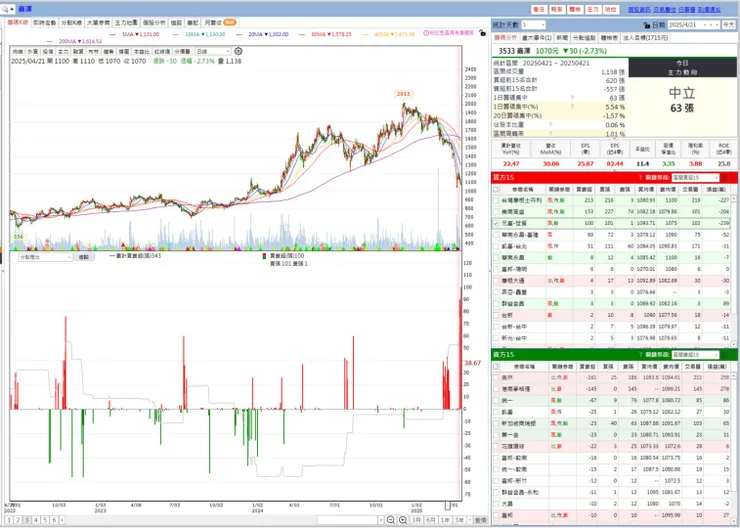
Task: Open the 月營收 tab
Action: click(x=220, y=22)
